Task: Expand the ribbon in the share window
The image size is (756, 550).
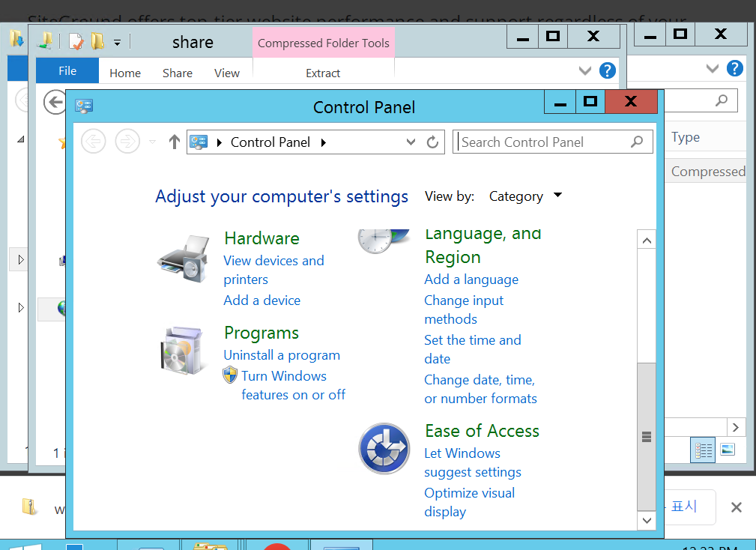Action: click(x=585, y=71)
